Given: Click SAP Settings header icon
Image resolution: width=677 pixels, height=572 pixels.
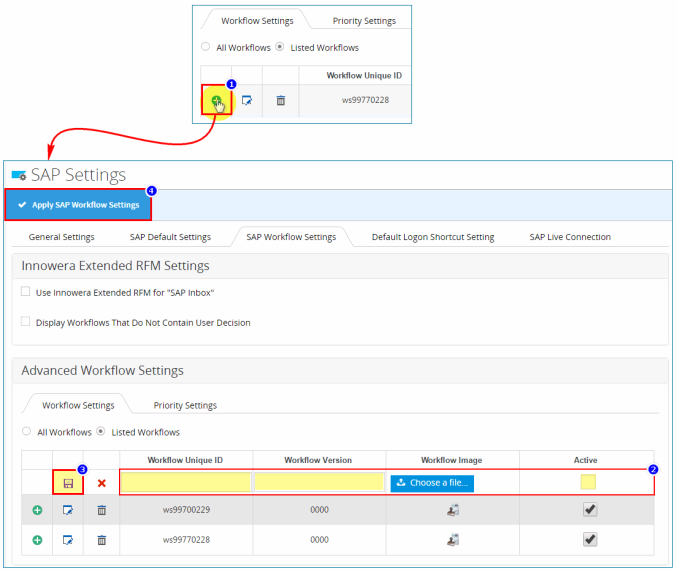Looking at the screenshot, I should [19, 175].
